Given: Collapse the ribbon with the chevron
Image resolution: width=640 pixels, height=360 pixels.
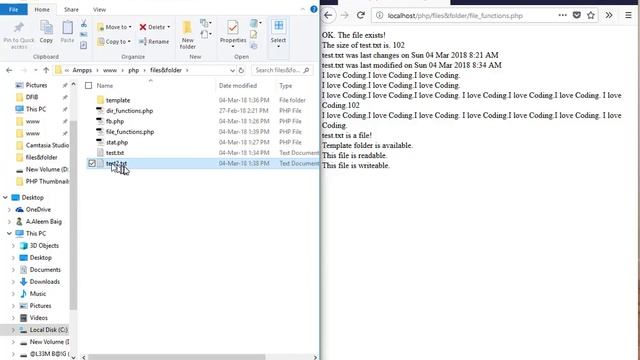Looking at the screenshot, I should 302,9.
